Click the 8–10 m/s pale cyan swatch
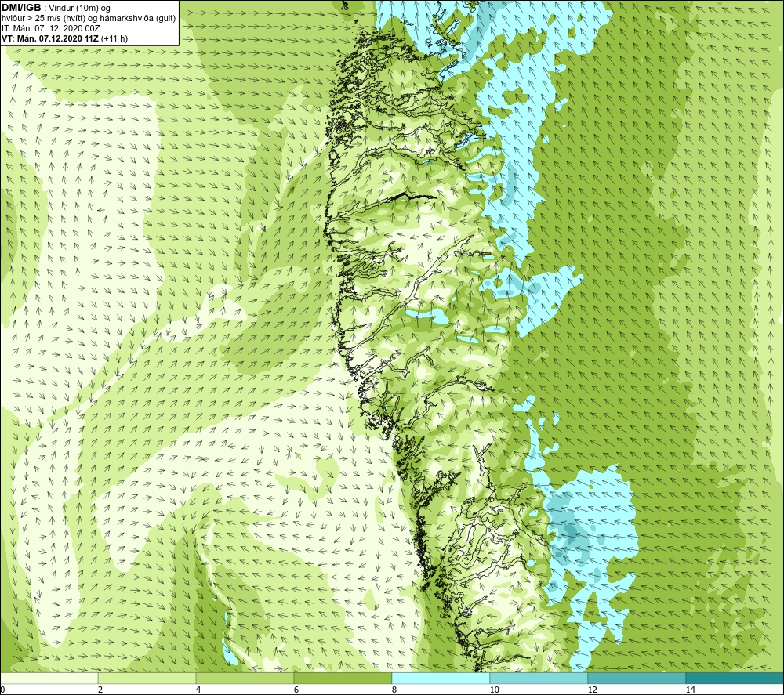Viewport: 784px width, 695px height. click(441, 678)
